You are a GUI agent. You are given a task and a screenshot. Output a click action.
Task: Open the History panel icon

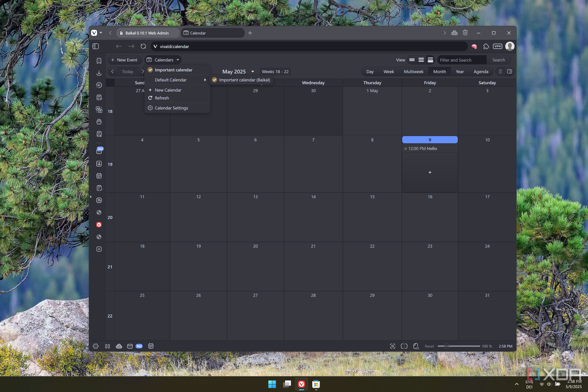pos(99,85)
